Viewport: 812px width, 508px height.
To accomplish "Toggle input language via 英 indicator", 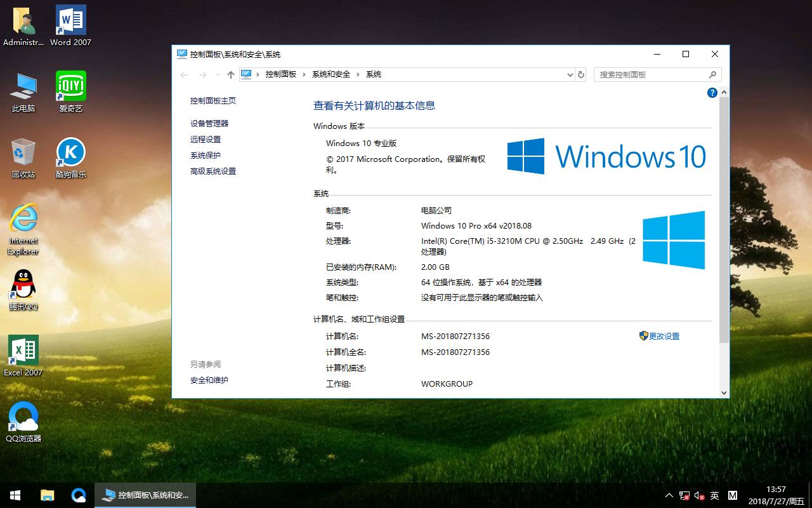I will coord(714,495).
